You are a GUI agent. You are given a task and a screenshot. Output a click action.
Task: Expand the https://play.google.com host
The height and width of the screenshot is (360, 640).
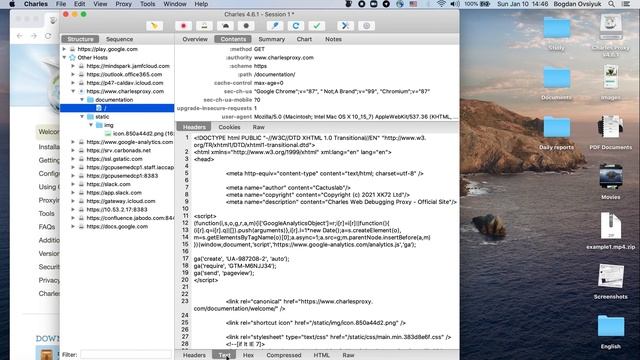pos(64,49)
